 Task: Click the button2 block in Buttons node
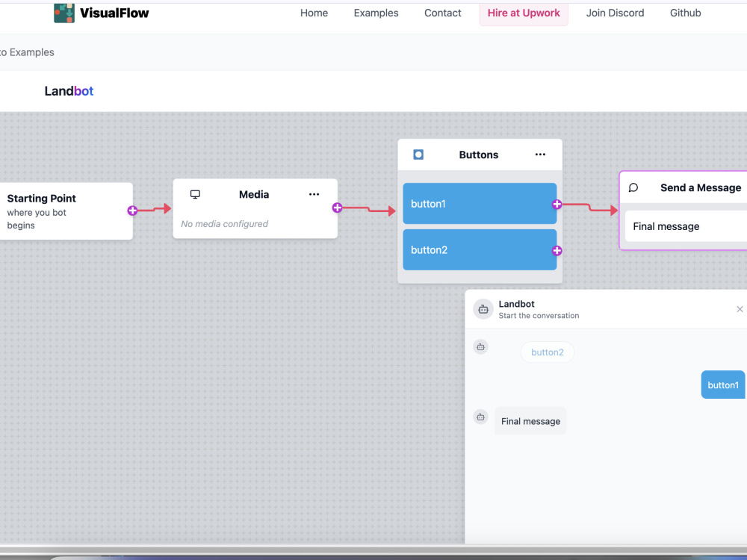click(x=480, y=249)
